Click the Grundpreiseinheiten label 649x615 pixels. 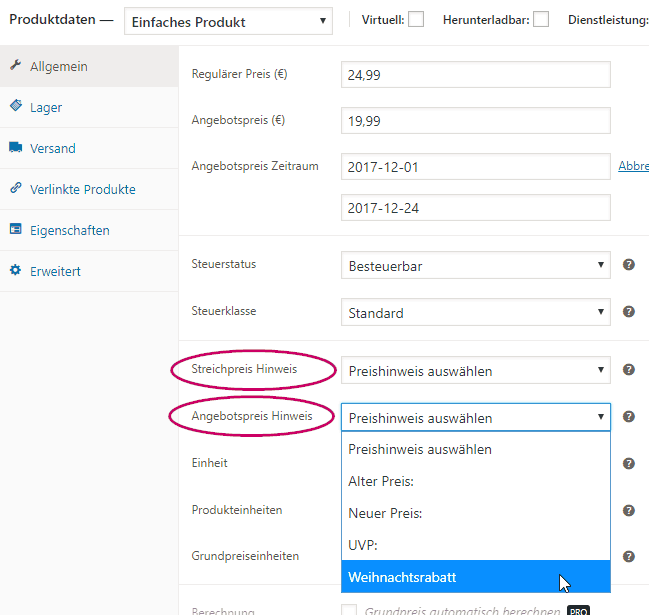tap(245, 556)
